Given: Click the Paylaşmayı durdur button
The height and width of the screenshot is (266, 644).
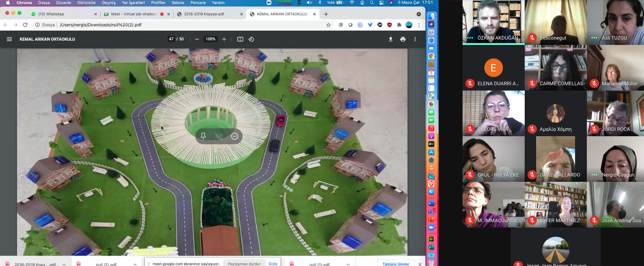Looking at the screenshot, I should click(244, 264).
